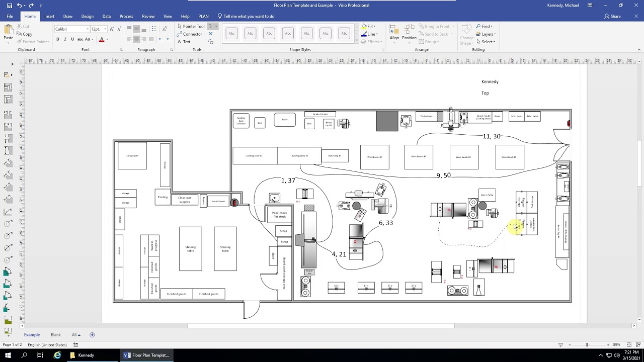Open the Select dropdown
Image resolution: width=644 pixels, height=362 pixels.
click(486, 42)
